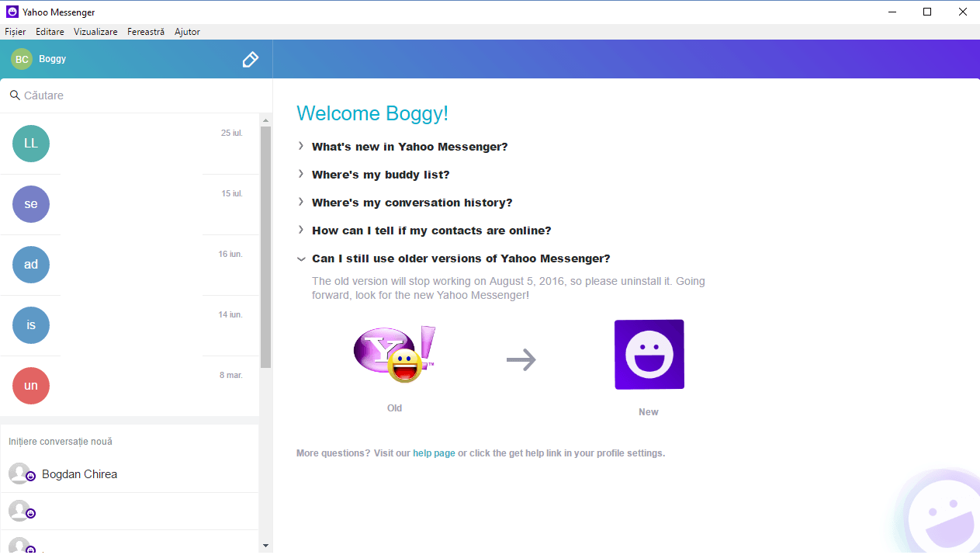This screenshot has width=980, height=555.
Task: Open the Editare menu
Action: (x=50, y=32)
